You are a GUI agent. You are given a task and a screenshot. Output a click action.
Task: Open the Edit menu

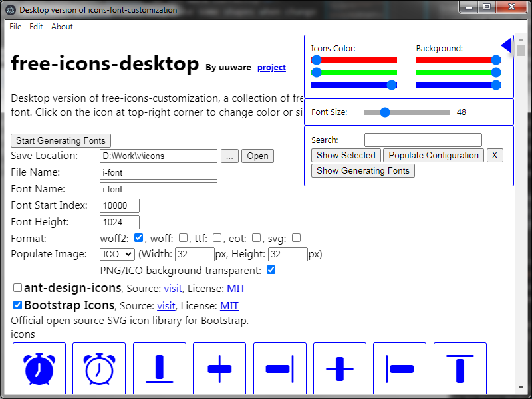pos(36,27)
